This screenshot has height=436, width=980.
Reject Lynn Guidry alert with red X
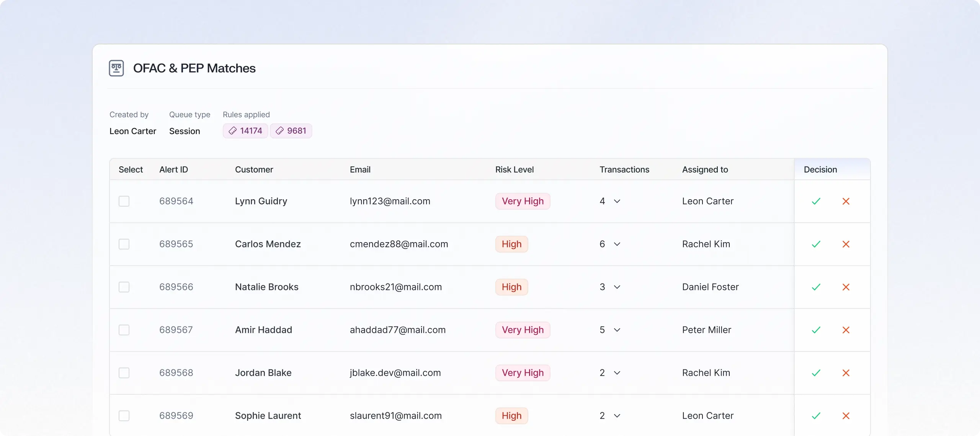point(846,201)
